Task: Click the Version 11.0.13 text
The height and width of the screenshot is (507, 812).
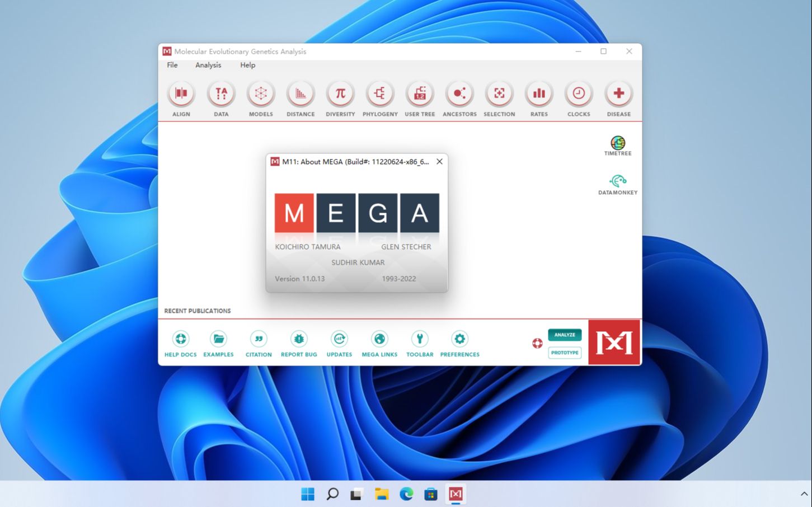Action: tap(299, 279)
